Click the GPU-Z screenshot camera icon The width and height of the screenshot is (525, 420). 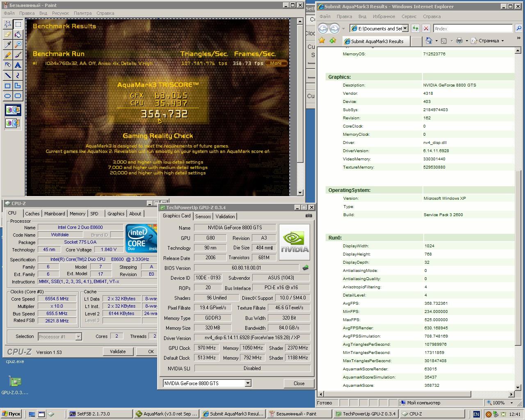click(x=309, y=216)
